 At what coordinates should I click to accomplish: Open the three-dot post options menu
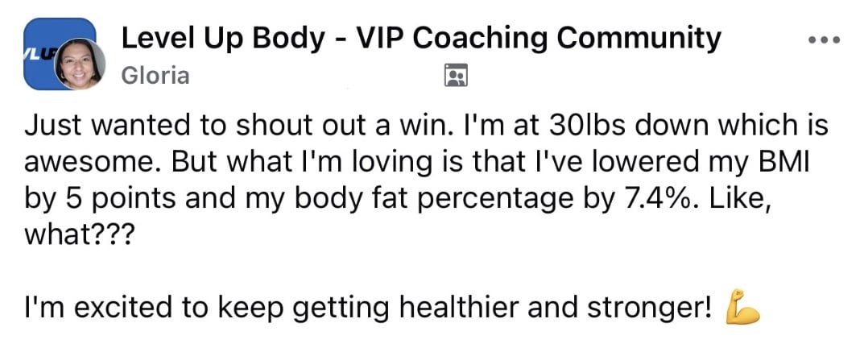point(825,39)
